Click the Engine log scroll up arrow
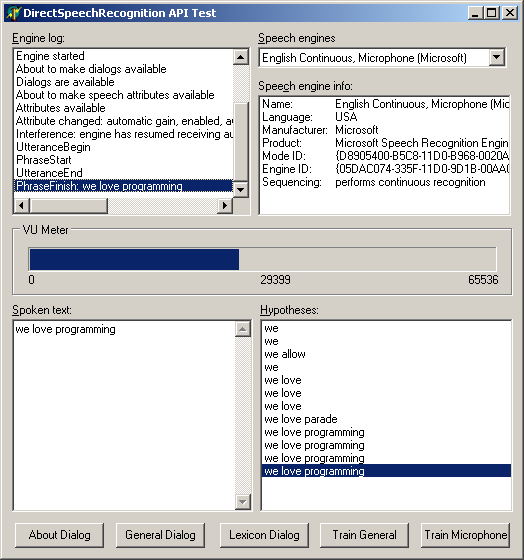The image size is (524, 560). 241,57
